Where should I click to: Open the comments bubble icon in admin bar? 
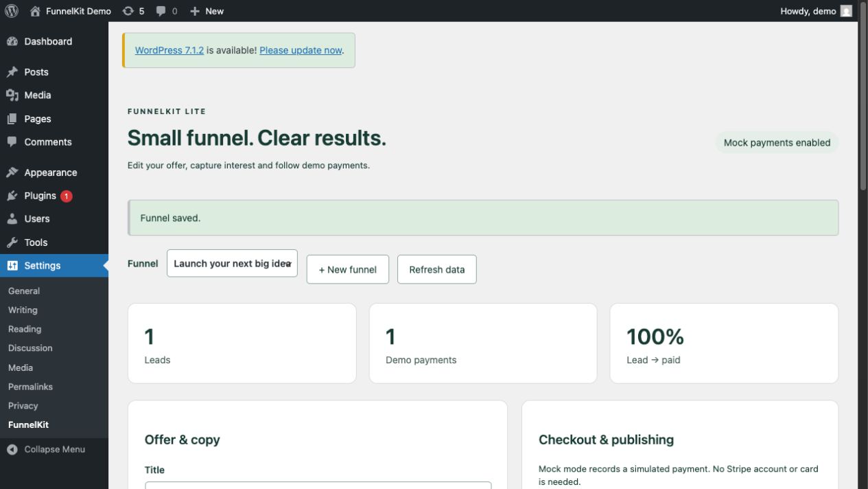point(161,11)
